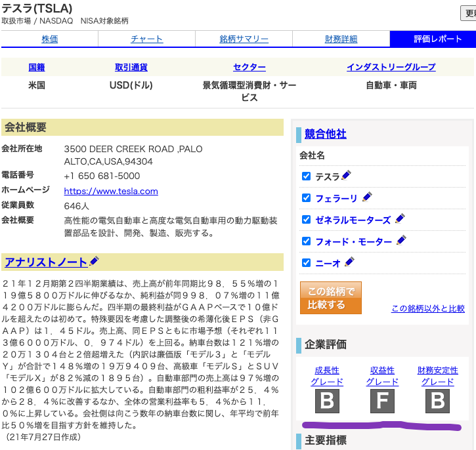Go to the 財務詳細 tab
Viewport: 476px width, 450px height.
(x=341, y=39)
